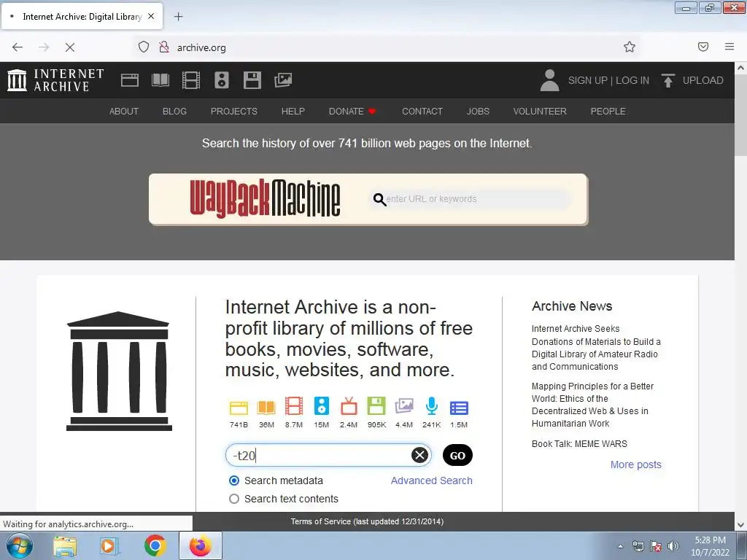Screen dimensions: 747x560
Task: Open the VOLUNTEER menu item
Action: click(540, 111)
